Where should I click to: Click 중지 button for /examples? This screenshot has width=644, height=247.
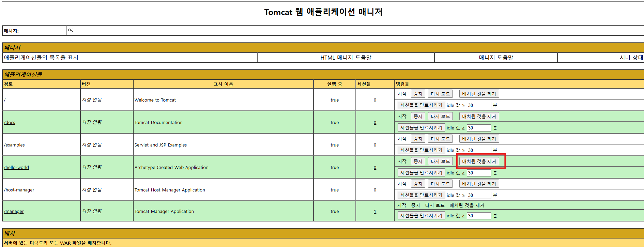(418, 139)
